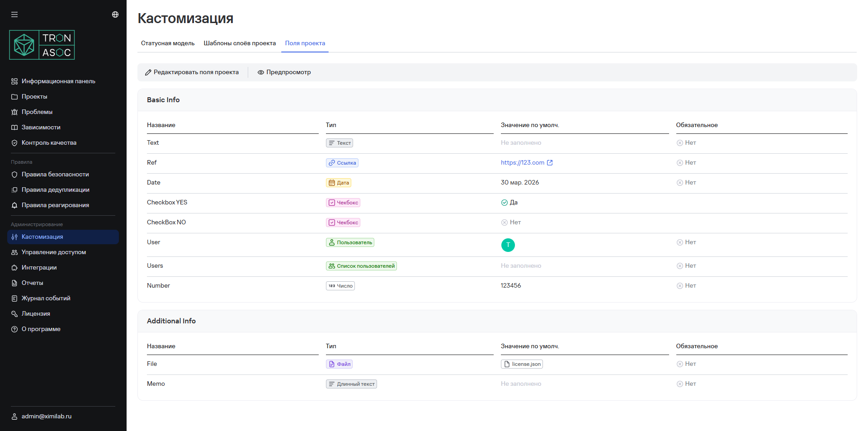Switch to Статусная модель tab
868x431 pixels.
click(x=168, y=43)
